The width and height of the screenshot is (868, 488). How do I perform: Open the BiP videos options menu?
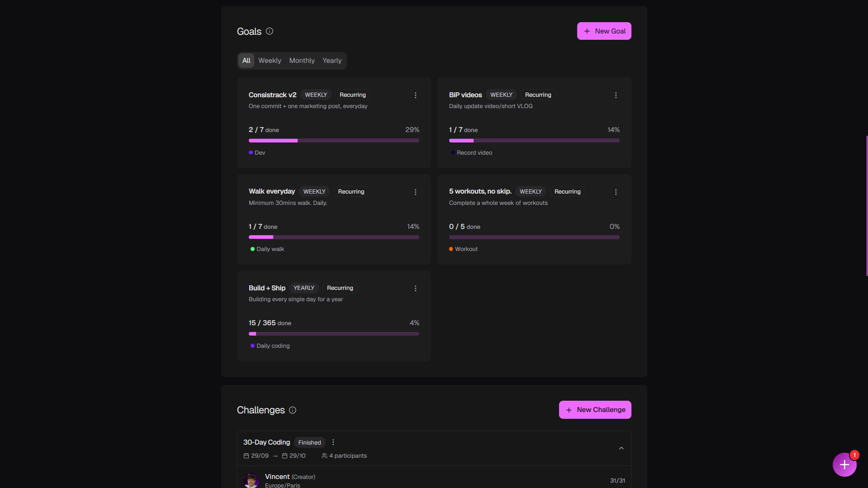tap(616, 95)
